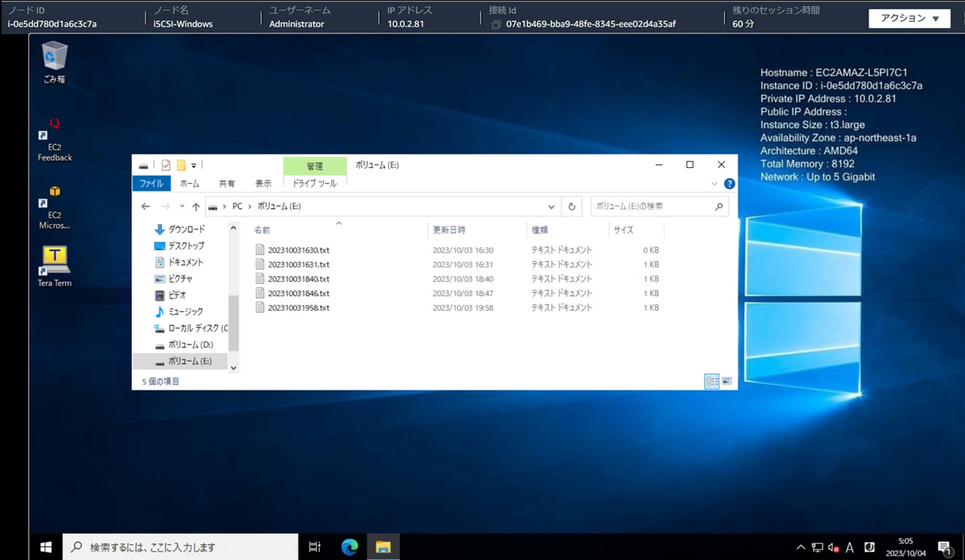The image size is (965, 560).
Task: Switch to the 共有 ribbon tab
Action: click(226, 184)
